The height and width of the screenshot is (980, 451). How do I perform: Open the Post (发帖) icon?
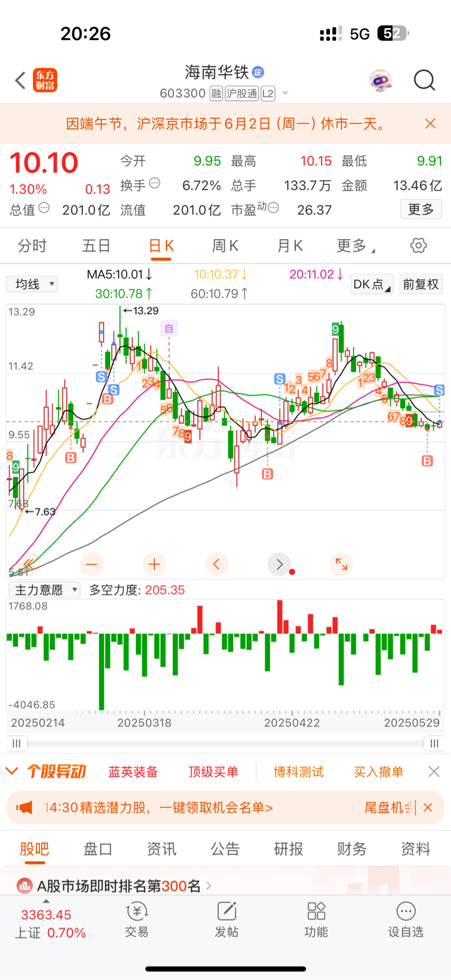click(227, 920)
